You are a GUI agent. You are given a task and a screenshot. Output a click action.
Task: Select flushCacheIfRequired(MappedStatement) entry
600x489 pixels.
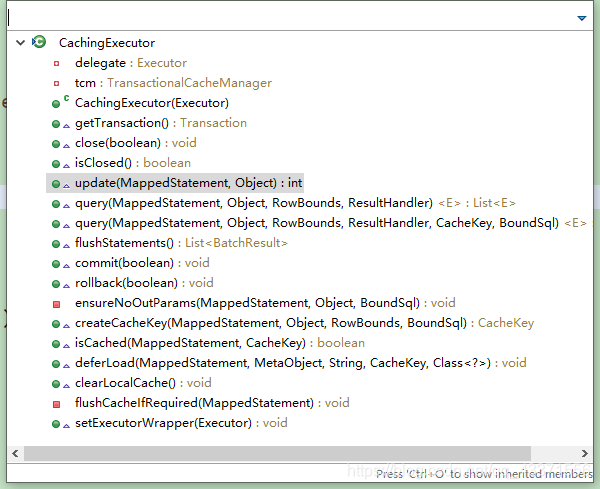tap(212, 403)
